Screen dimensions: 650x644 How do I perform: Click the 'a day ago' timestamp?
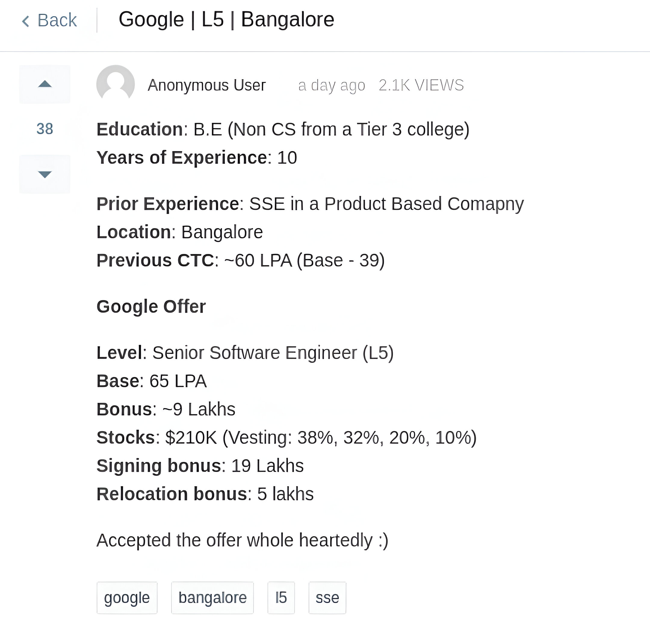pos(331,85)
